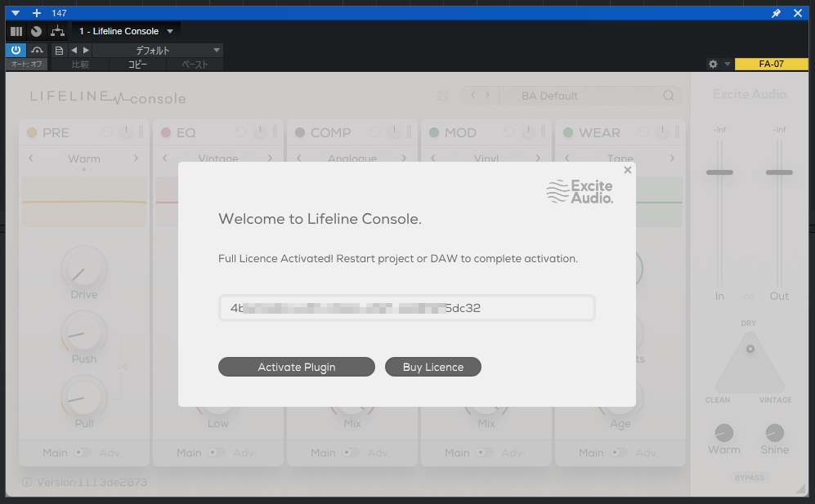Click the save preset disk icon

(443, 96)
